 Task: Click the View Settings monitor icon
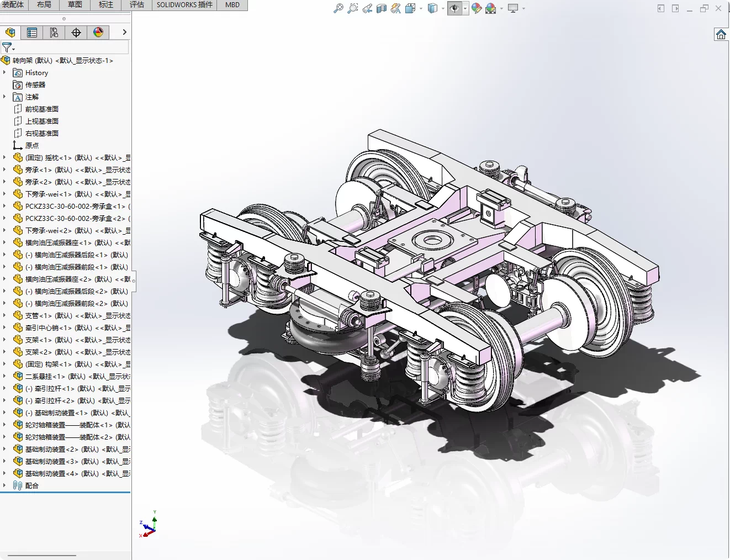tap(513, 8)
